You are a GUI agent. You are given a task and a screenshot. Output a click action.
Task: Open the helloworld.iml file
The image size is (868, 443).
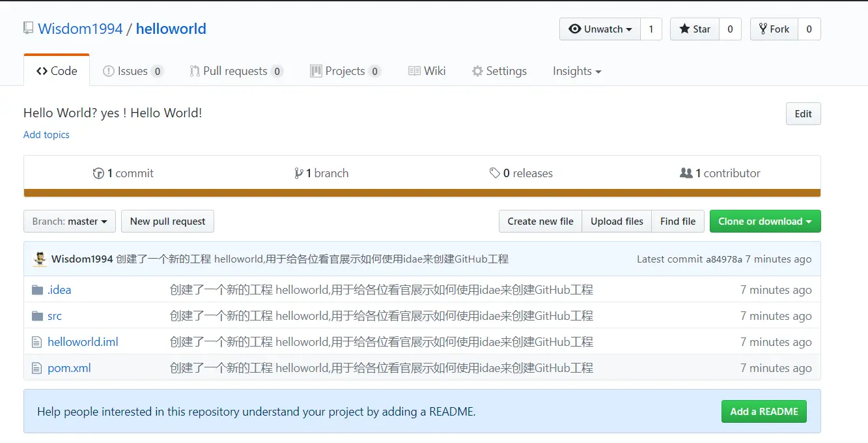tap(83, 342)
